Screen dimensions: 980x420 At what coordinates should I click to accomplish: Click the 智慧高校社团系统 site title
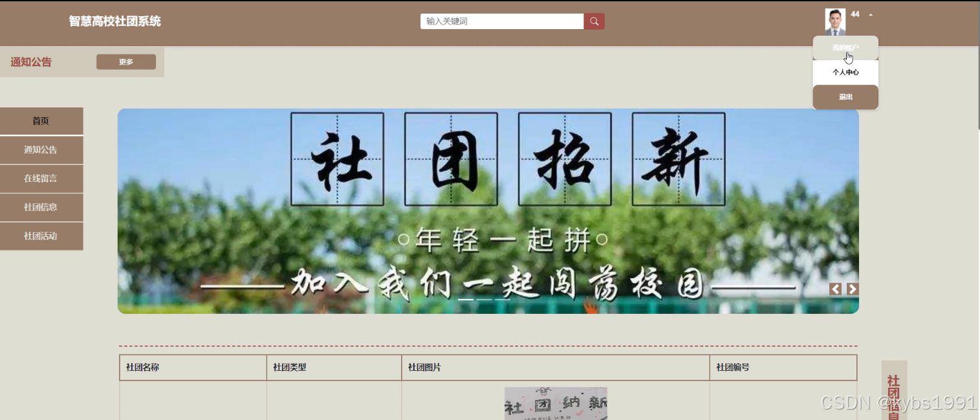tap(115, 21)
